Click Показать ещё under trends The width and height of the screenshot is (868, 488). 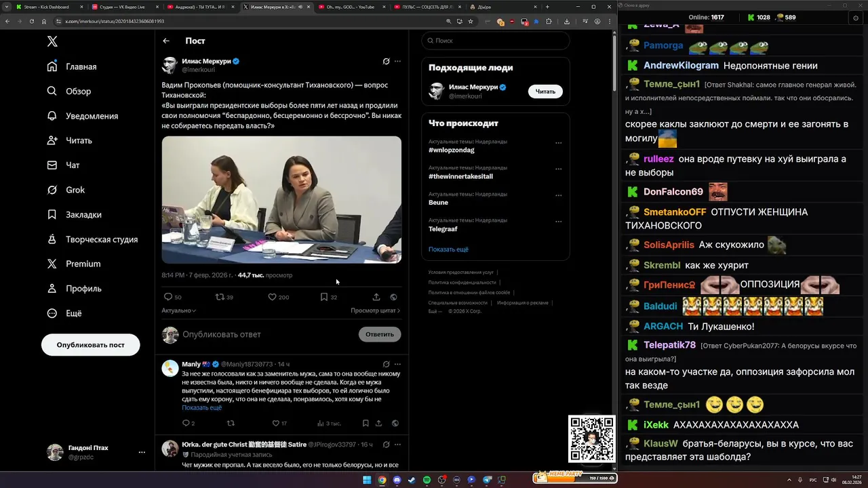point(448,249)
